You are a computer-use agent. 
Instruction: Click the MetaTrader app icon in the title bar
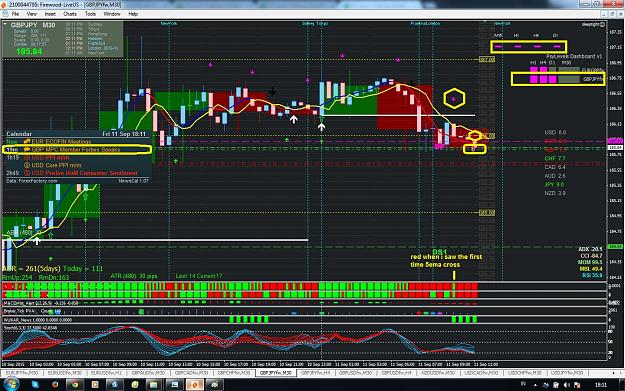pos(4,4)
